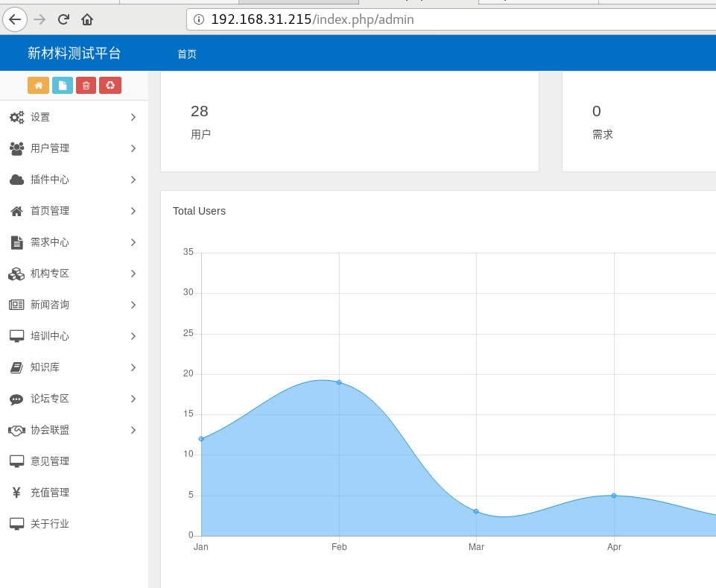The height and width of the screenshot is (588, 716).
Task: Expand the 协会联盟 menu chevron
Action: pos(133,430)
